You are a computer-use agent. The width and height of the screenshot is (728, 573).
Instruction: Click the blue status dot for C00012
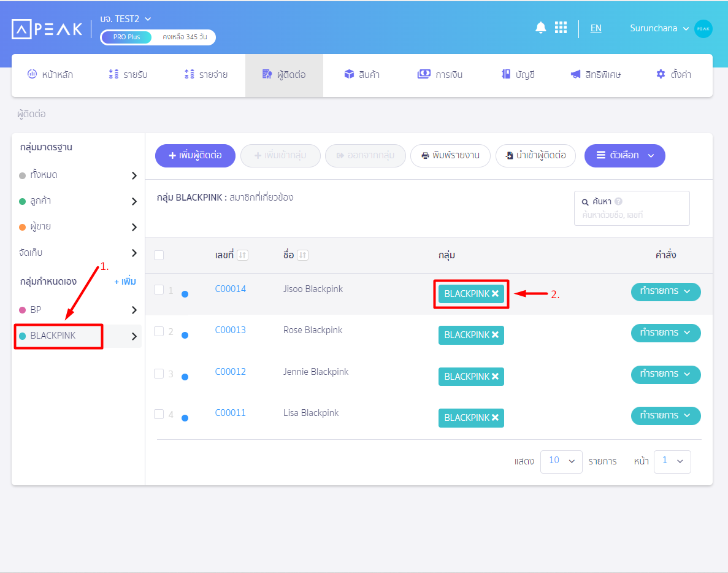click(185, 377)
